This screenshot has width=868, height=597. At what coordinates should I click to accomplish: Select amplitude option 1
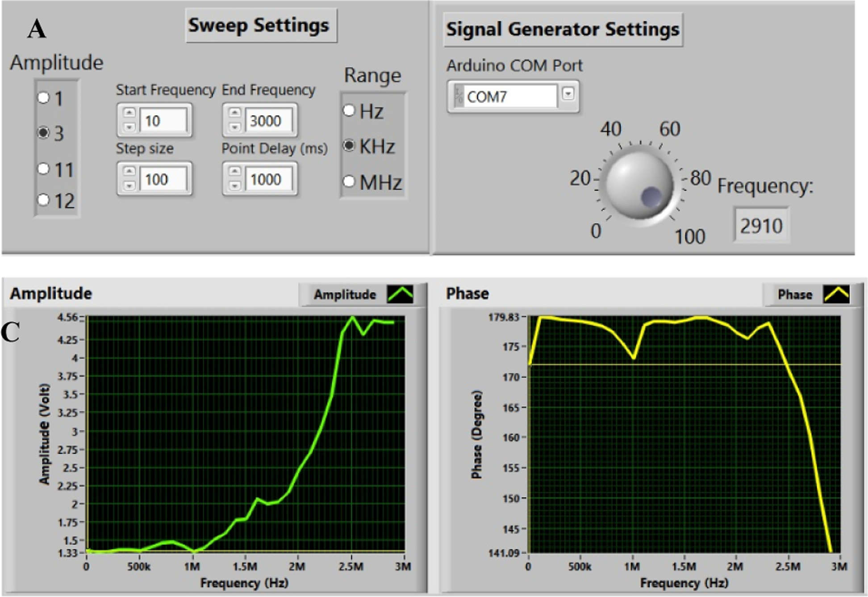[x=43, y=98]
